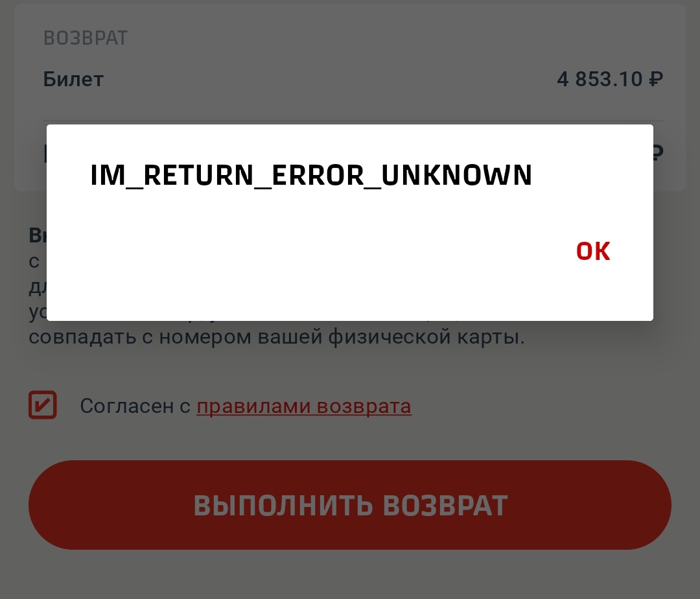Image resolution: width=700 pixels, height=599 pixels.
Task: Select the IM_RETURN_ERROR_UNKNOWN message text
Action: [311, 176]
